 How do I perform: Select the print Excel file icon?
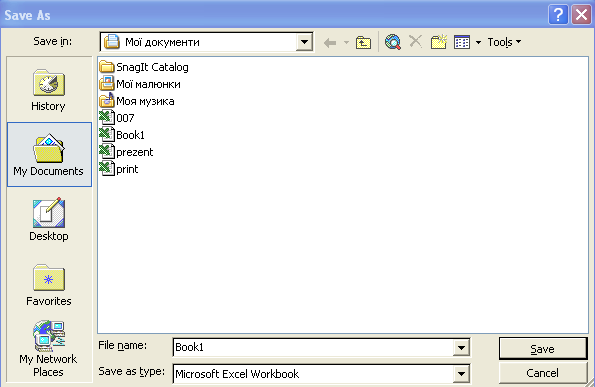(107, 168)
